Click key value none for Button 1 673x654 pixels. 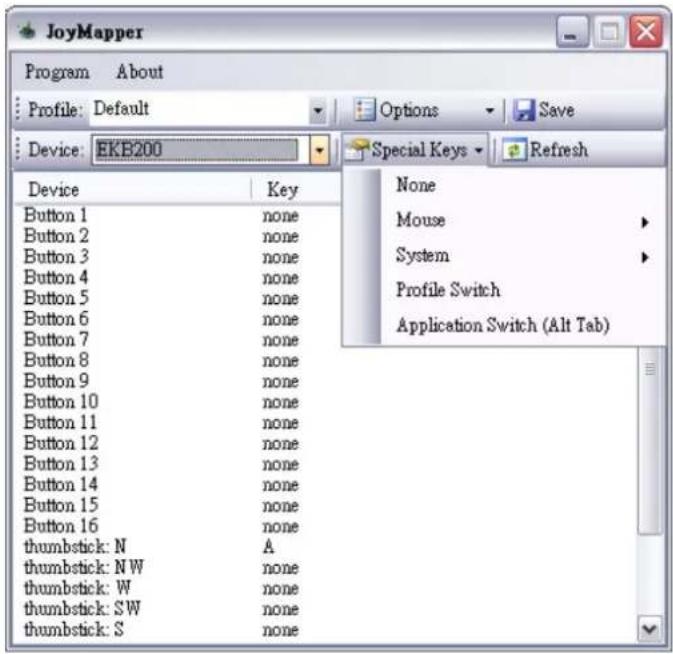[x=281, y=216]
